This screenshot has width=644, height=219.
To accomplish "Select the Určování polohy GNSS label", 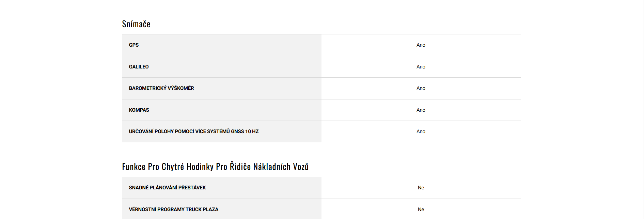I will click(x=193, y=131).
